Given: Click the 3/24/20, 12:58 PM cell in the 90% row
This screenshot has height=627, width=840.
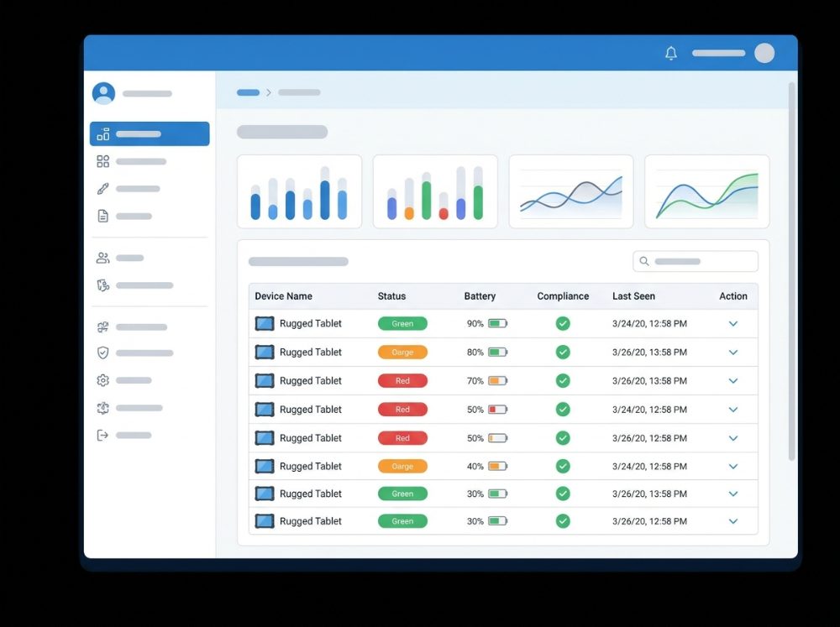Looking at the screenshot, I should pos(649,323).
